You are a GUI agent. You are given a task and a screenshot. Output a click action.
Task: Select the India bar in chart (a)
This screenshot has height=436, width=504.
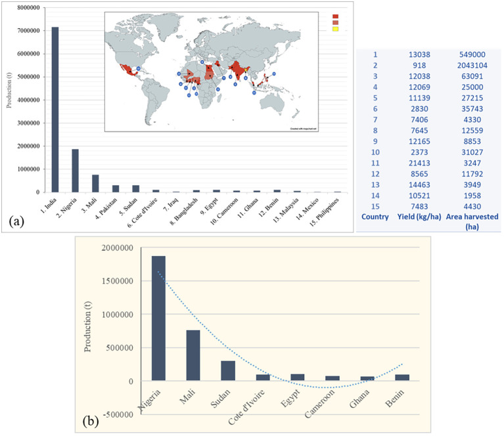(55, 110)
